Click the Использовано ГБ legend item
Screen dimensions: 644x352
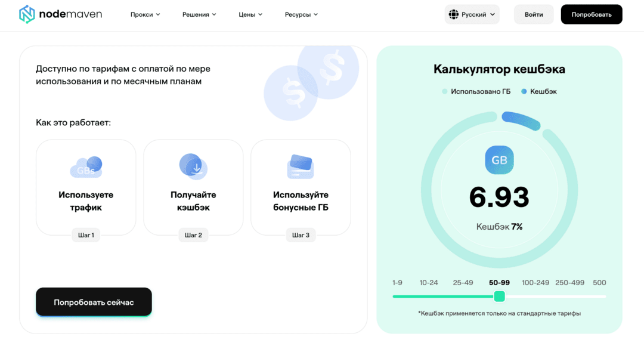click(x=476, y=91)
